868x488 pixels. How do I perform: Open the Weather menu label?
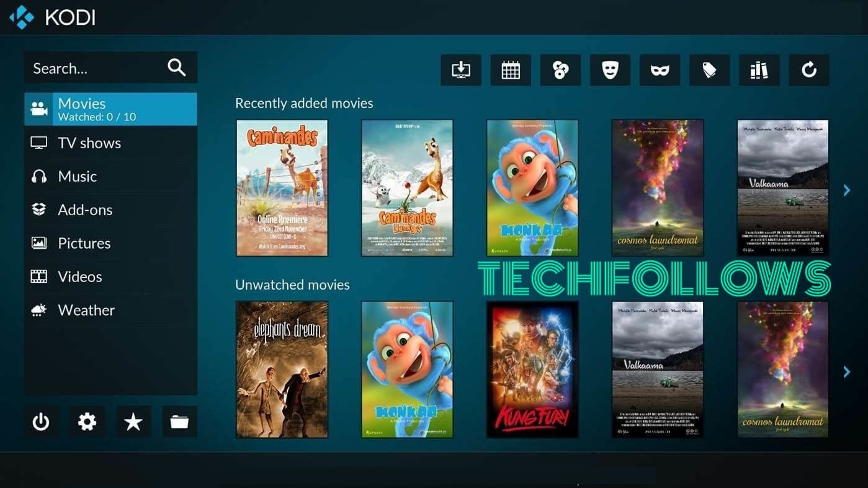point(86,310)
